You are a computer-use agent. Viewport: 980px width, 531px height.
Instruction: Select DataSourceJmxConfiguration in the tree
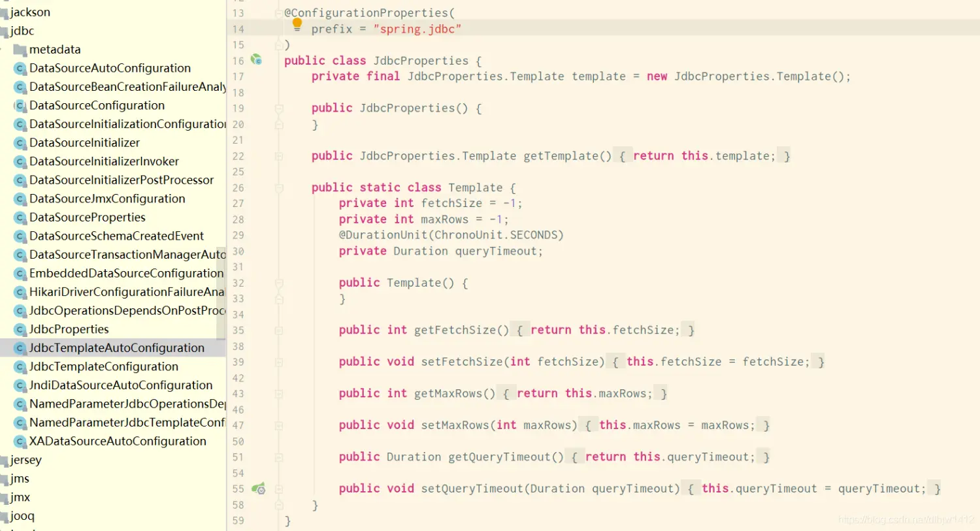106,199
